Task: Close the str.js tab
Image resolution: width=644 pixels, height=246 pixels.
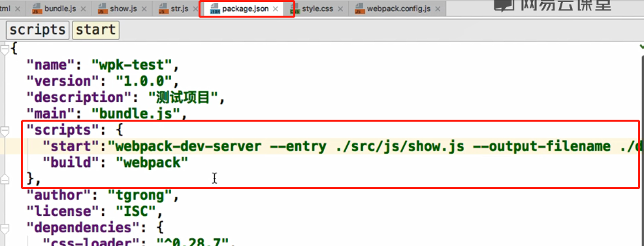Action: [196, 9]
